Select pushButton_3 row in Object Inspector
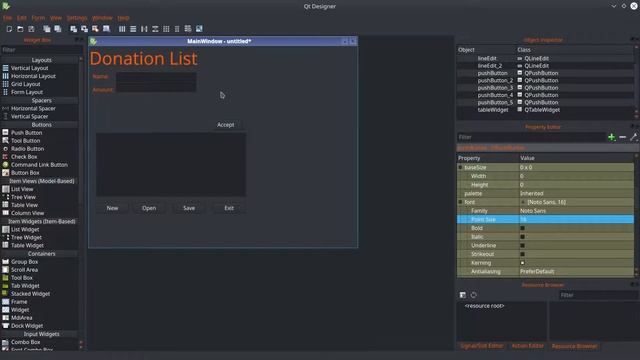The width and height of the screenshot is (640, 360). click(545, 88)
